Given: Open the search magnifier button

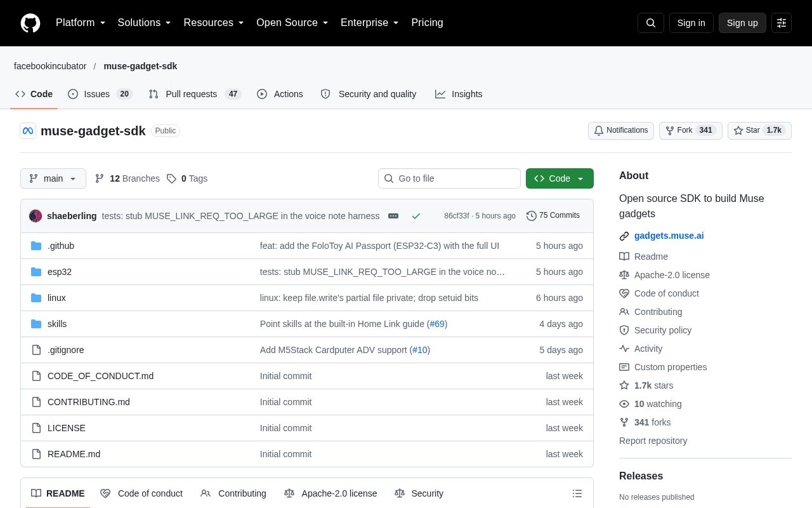Looking at the screenshot, I should click(651, 23).
